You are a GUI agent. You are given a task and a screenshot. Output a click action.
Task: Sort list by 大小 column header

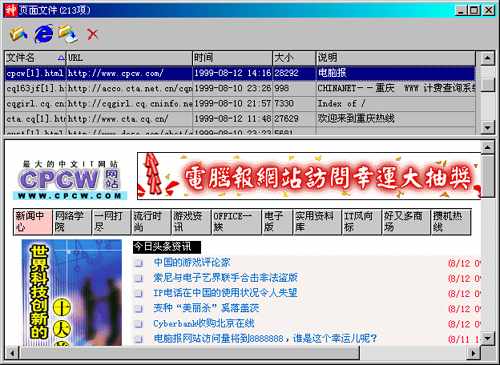click(294, 58)
